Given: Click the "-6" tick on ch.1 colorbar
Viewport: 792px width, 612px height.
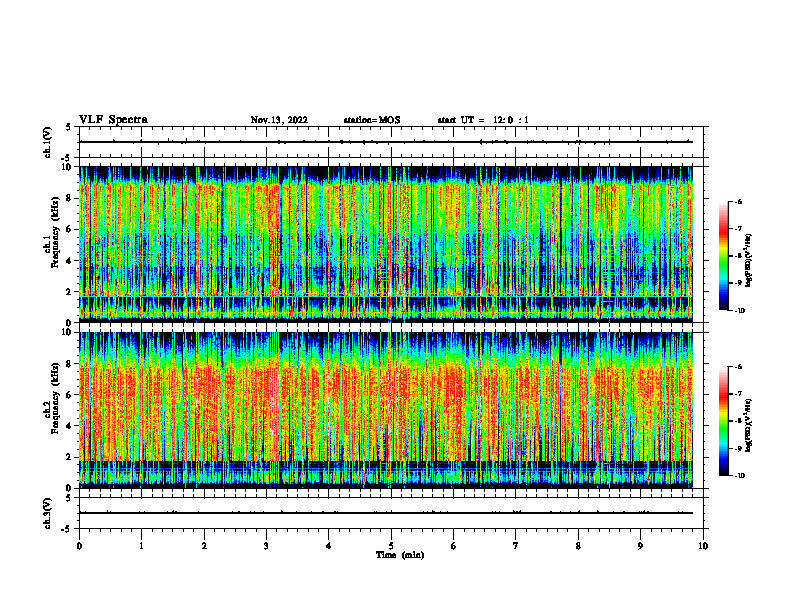Looking at the screenshot, I should click(738, 201).
